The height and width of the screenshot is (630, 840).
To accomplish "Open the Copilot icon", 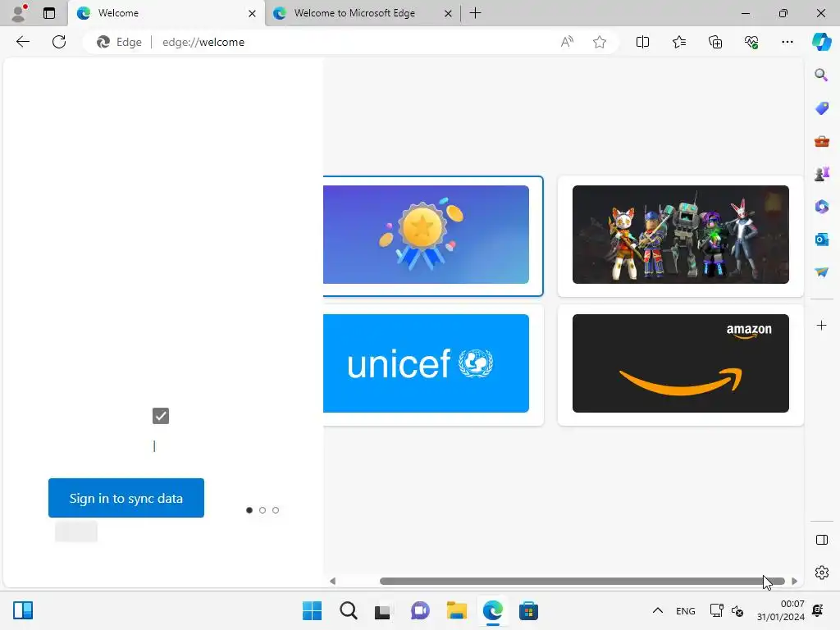I will (821, 42).
